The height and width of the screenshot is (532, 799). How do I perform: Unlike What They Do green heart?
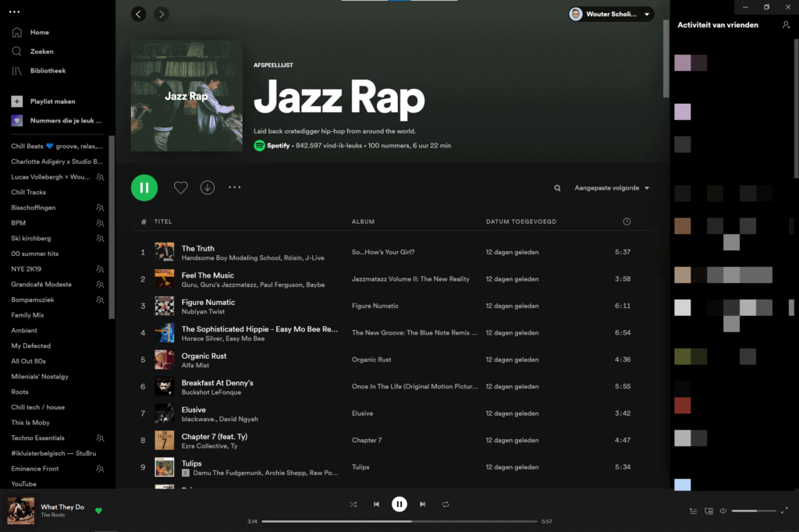click(98, 511)
